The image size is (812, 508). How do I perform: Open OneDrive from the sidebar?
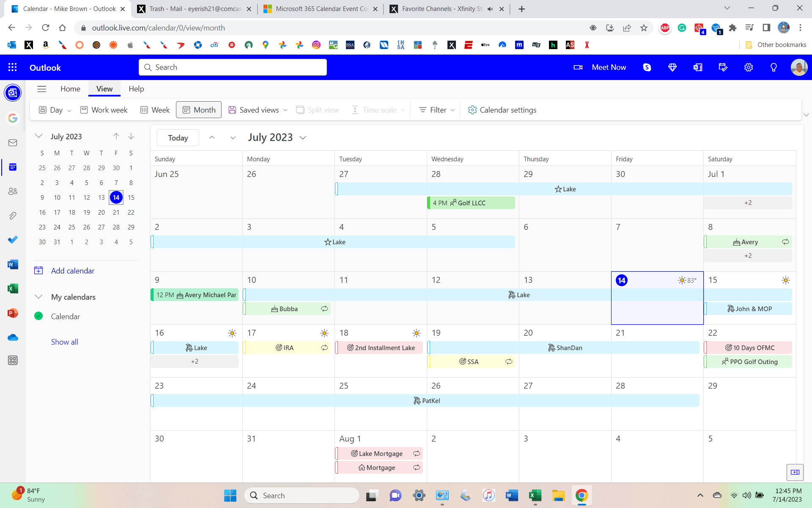tap(13, 337)
